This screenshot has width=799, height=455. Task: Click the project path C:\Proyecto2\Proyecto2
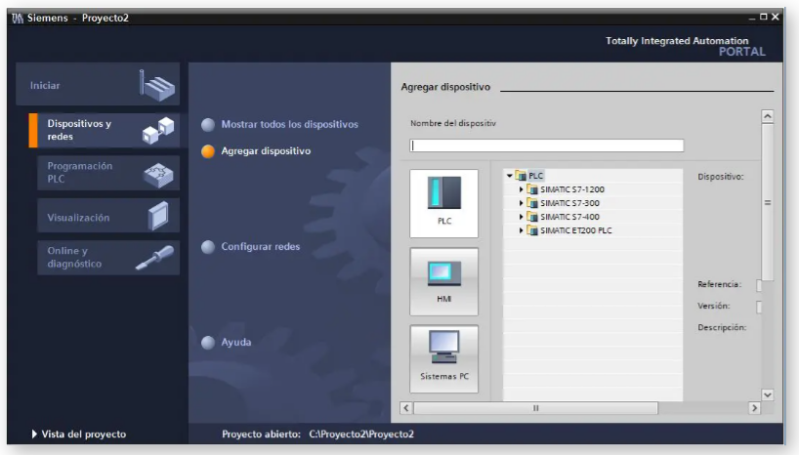361,434
